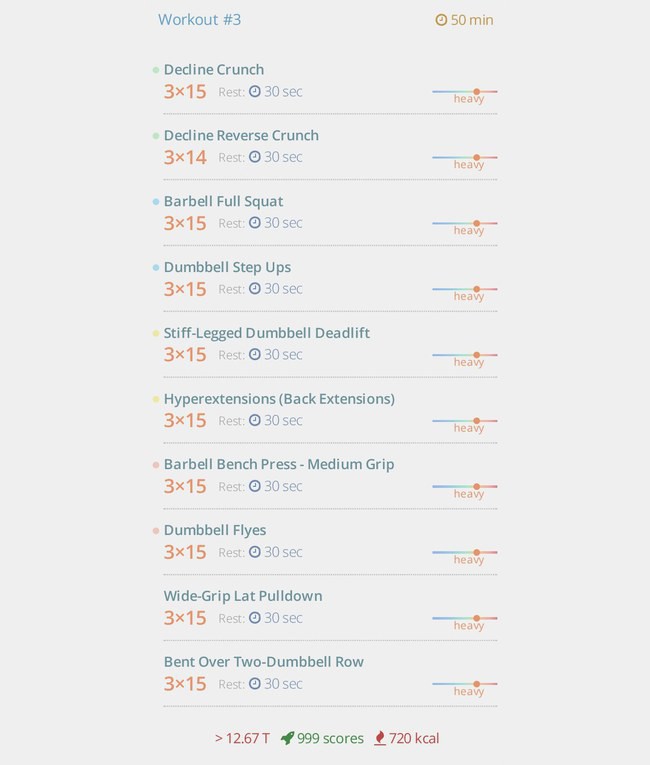Screen dimensions: 650x765
Task: Select the Wide-Grip Lat Pulldown exercise
Action: [243, 596]
